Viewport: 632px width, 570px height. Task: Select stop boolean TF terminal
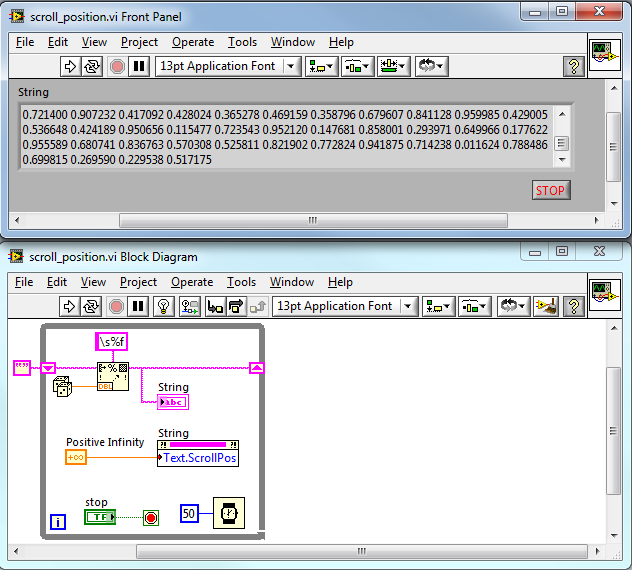tap(100, 517)
